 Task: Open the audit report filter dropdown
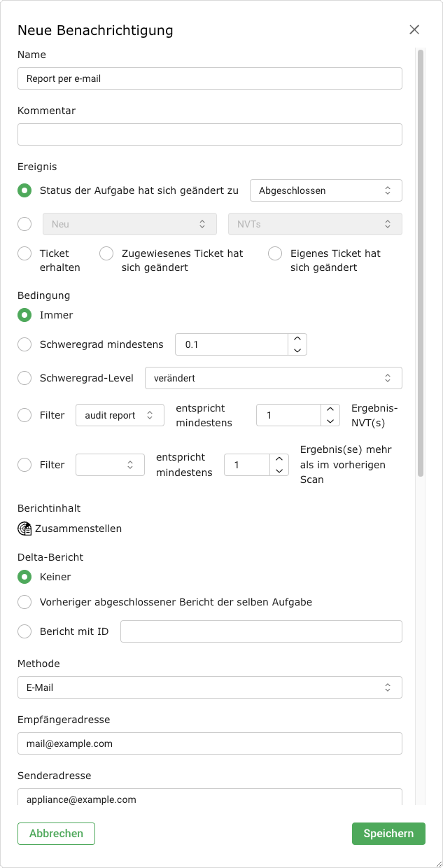(x=120, y=415)
